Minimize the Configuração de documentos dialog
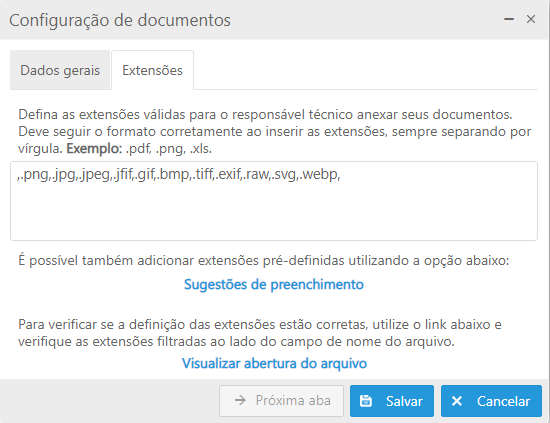 click(x=509, y=19)
